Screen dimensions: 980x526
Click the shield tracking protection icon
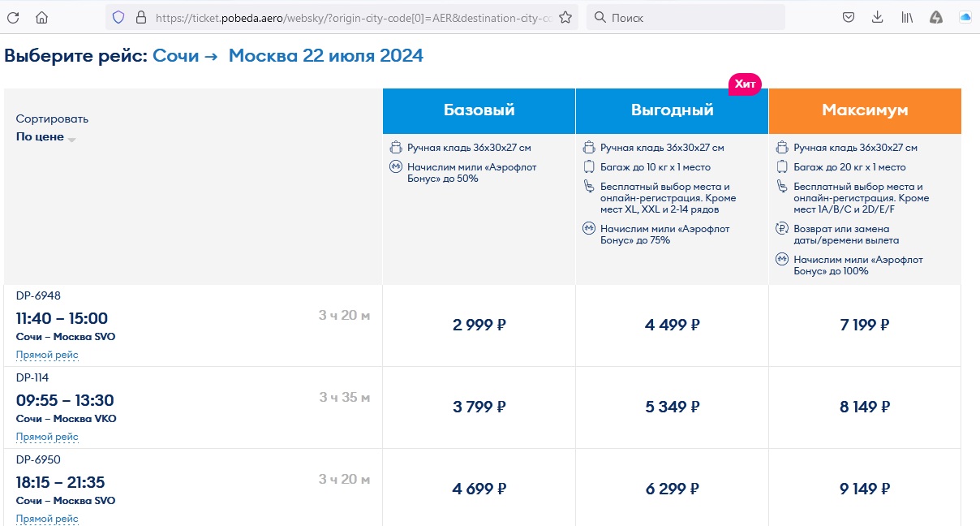(118, 17)
